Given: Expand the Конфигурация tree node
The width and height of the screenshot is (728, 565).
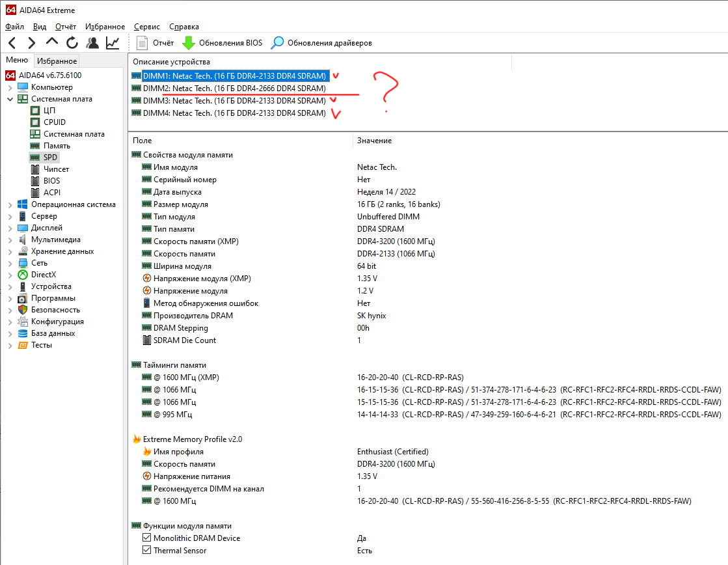Looking at the screenshot, I should coord(10,322).
